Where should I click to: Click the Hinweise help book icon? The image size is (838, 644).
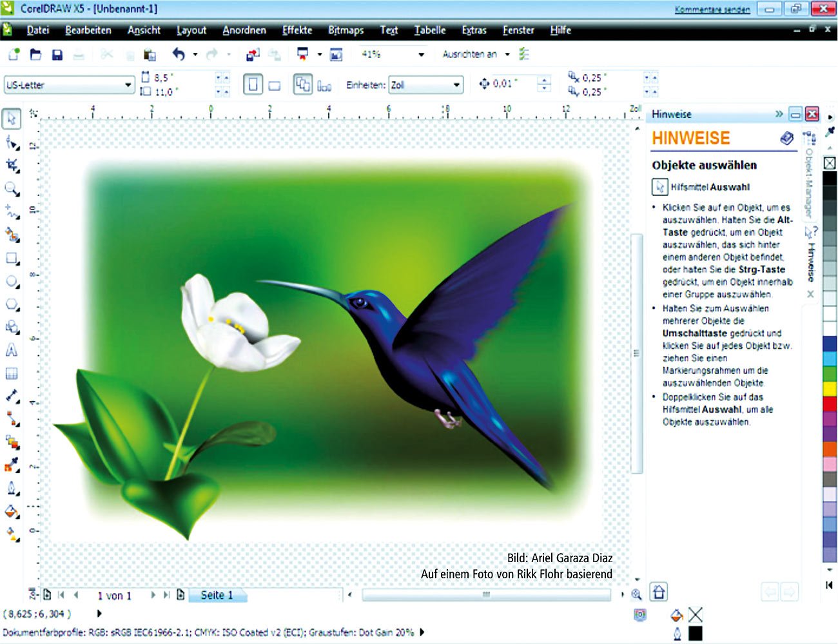786,138
